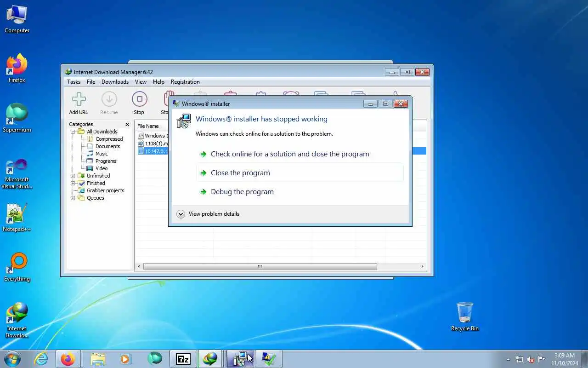
Task: Select the Music category
Action: click(102, 154)
